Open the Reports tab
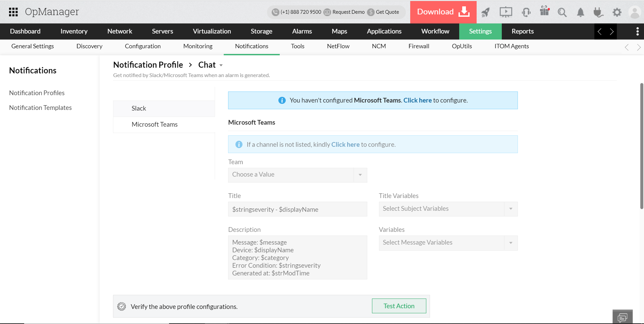The image size is (644, 324). (523, 31)
